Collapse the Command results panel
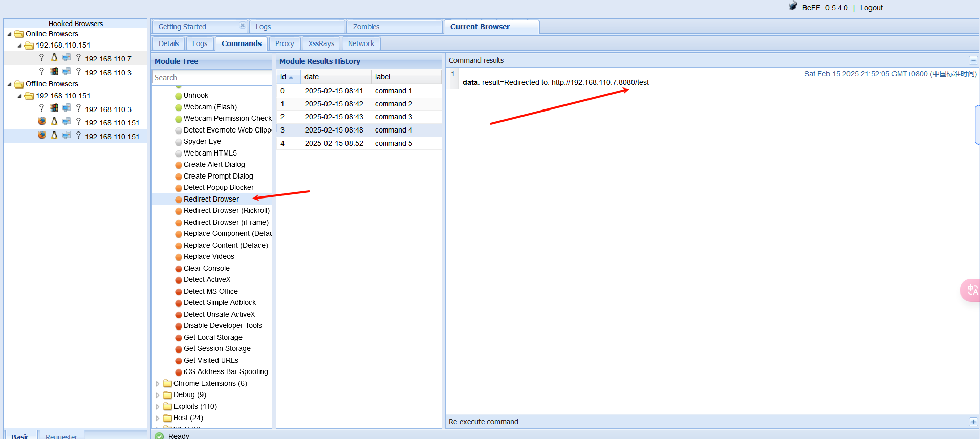Screen dimensions: 980x439 973,60
